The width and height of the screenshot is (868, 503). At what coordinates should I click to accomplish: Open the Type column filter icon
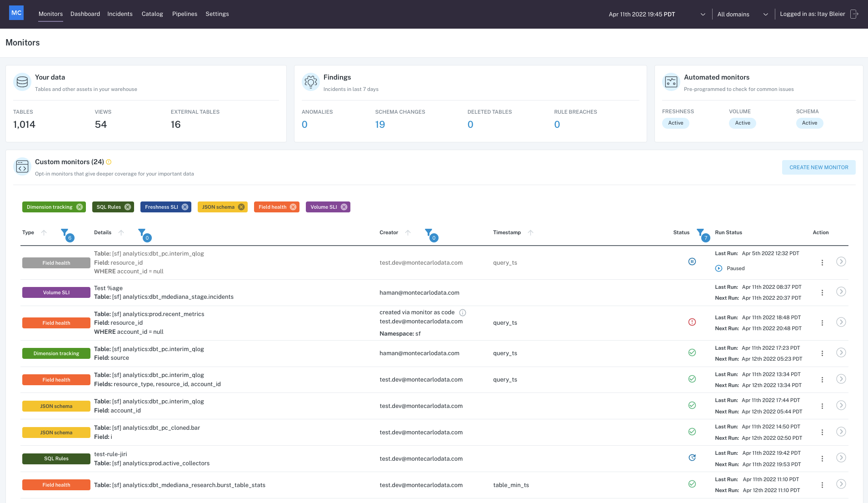pos(65,232)
